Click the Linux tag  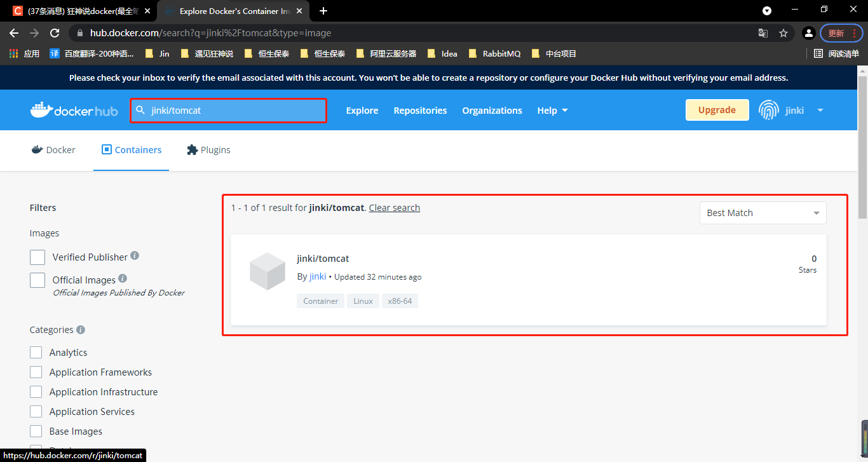click(363, 301)
